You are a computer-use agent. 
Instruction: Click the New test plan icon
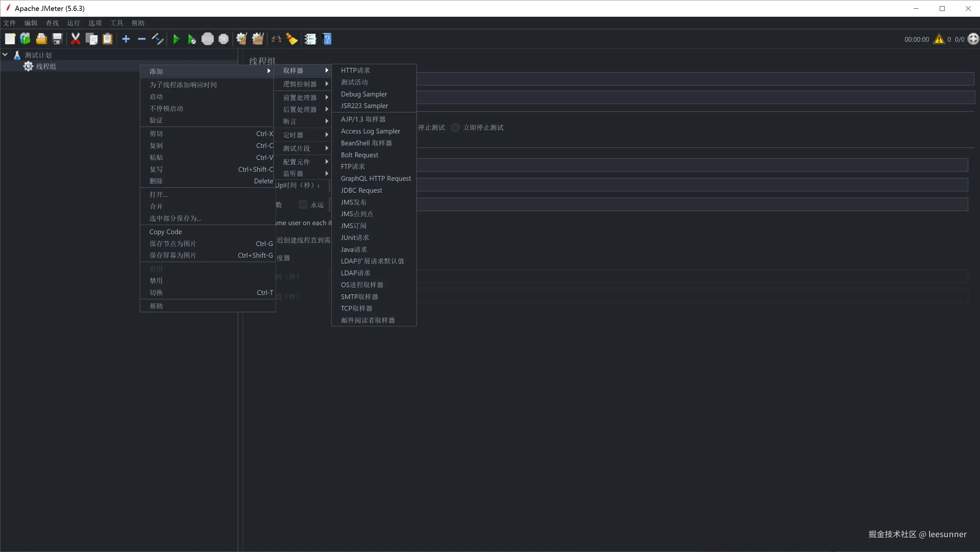point(10,39)
